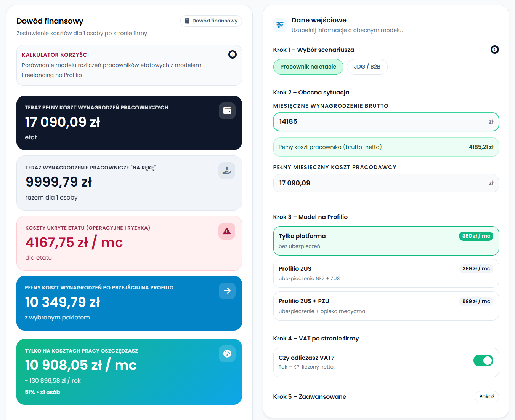Click the hand-with-coin icon on the net pay card
The height and width of the screenshot is (420, 515).
coord(227,171)
